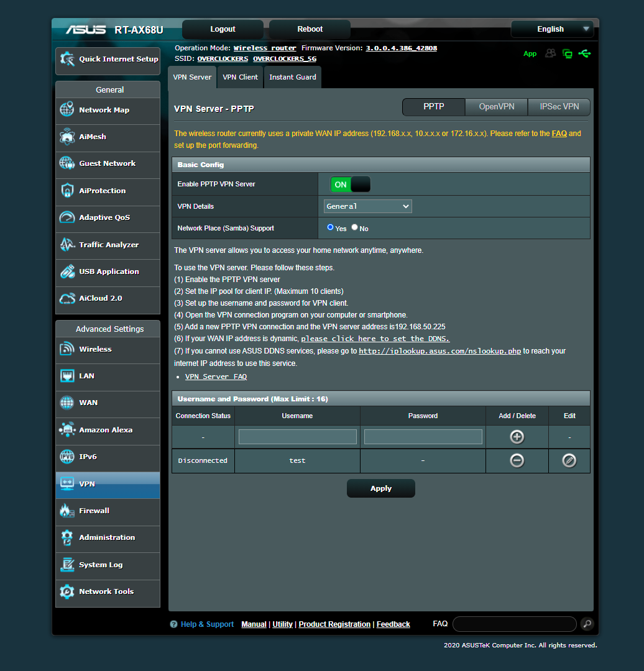Screen dimensions: 644x671
Task: Expand the English language dropdown
Action: point(552,29)
